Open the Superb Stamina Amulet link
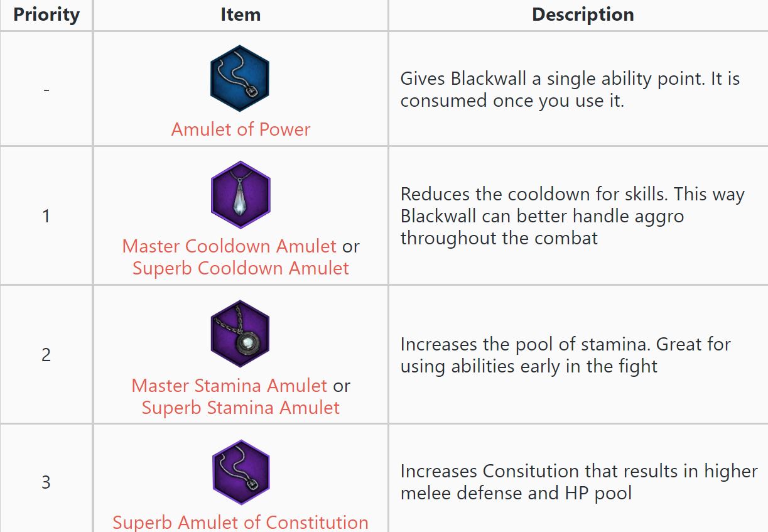 point(241,408)
